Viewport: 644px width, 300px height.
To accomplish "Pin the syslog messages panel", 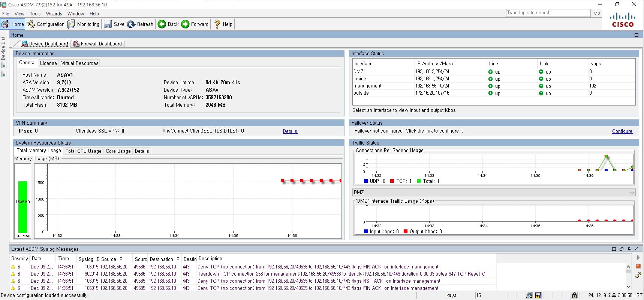I will [629, 249].
